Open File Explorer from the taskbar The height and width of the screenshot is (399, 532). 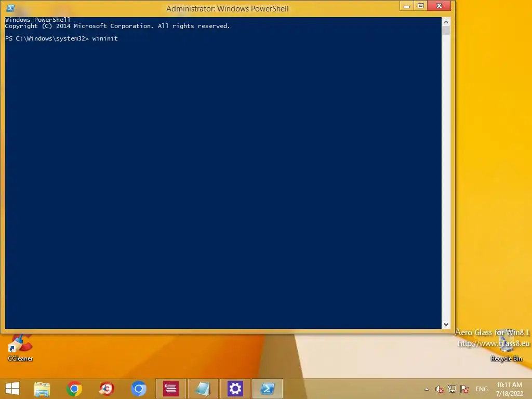[x=42, y=389]
